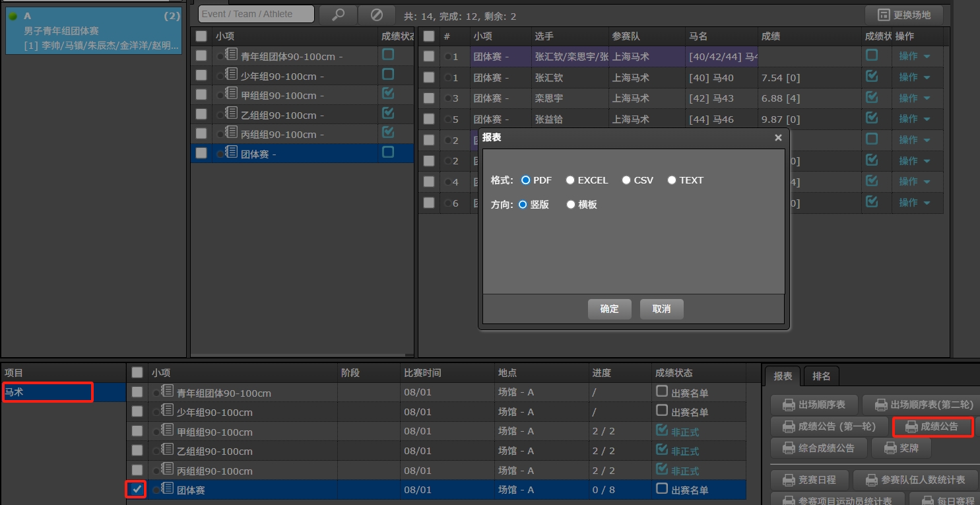Select the EXCEL format radio button
This screenshot has width=980, height=505.
tap(570, 180)
